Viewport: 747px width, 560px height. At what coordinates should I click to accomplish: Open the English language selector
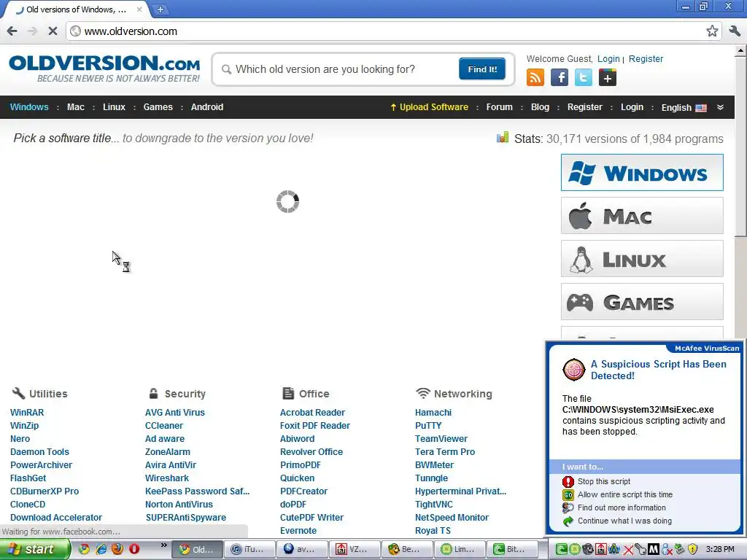pyautogui.click(x=684, y=108)
